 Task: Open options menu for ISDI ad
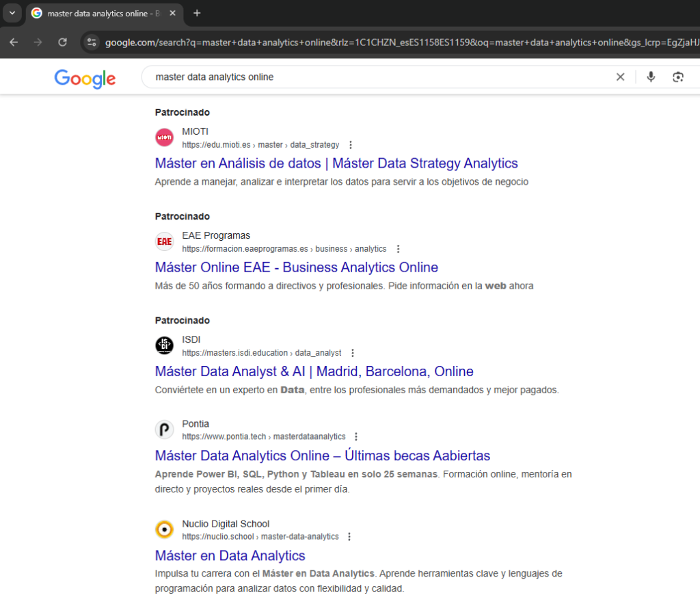pos(353,353)
